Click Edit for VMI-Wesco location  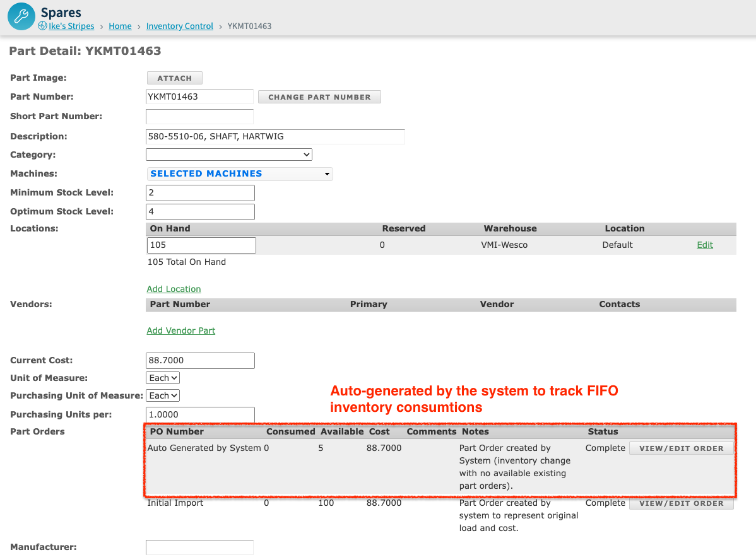point(704,245)
